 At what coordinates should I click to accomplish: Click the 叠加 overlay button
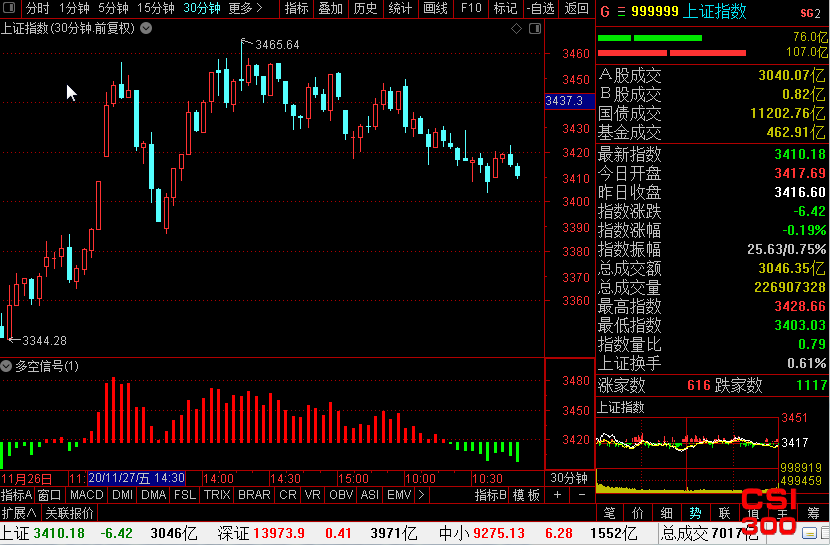pos(331,8)
